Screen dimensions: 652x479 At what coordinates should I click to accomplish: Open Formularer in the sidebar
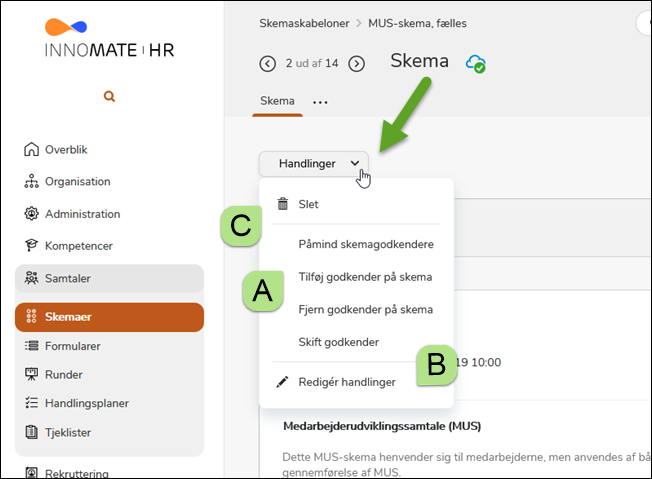(72, 346)
